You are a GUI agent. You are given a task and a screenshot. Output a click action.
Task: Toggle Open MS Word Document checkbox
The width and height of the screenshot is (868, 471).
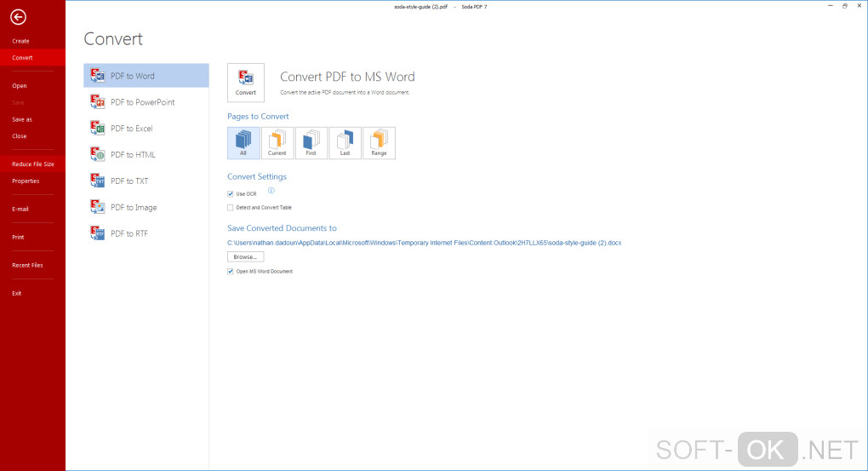(231, 272)
